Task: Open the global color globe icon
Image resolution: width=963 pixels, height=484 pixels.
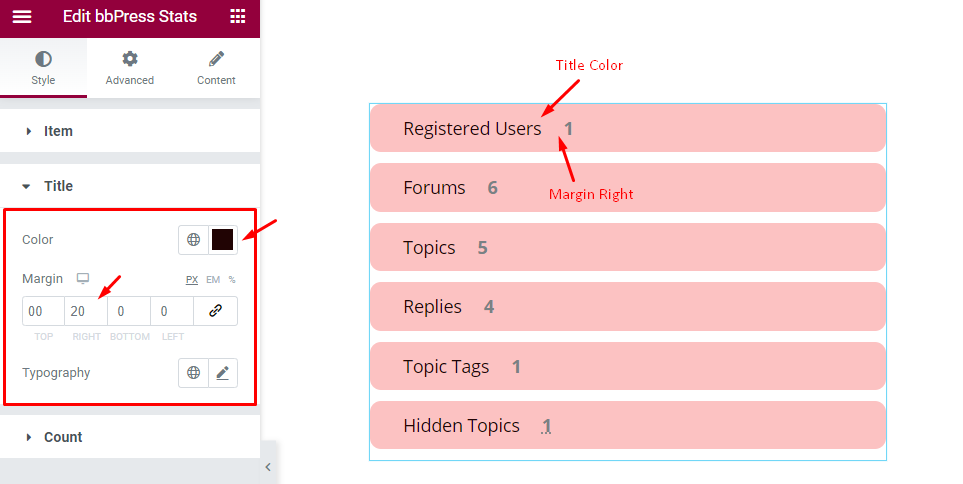Action: 193,240
